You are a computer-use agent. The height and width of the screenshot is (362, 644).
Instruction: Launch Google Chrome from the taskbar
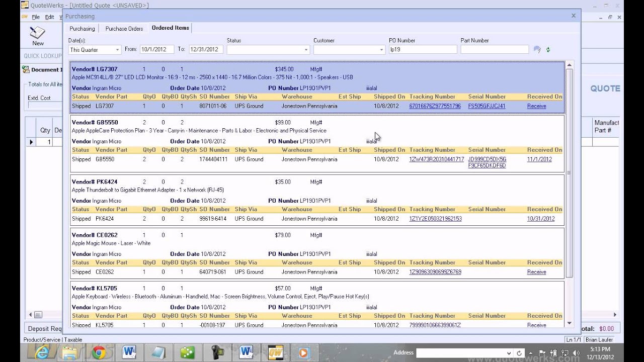[99, 352]
